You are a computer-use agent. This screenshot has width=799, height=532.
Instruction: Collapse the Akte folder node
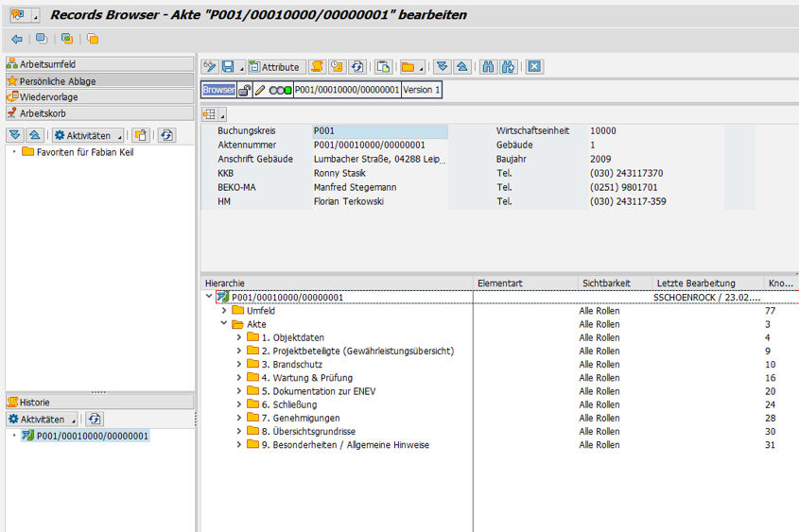(224, 323)
